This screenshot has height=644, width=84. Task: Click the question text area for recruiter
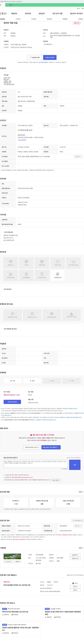(x=36, y=464)
